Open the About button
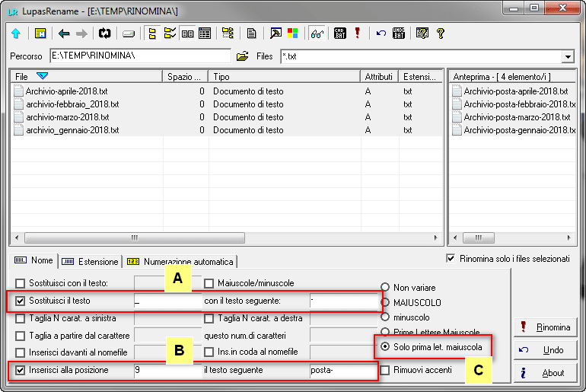The width and height of the screenshot is (586, 392). point(545,373)
